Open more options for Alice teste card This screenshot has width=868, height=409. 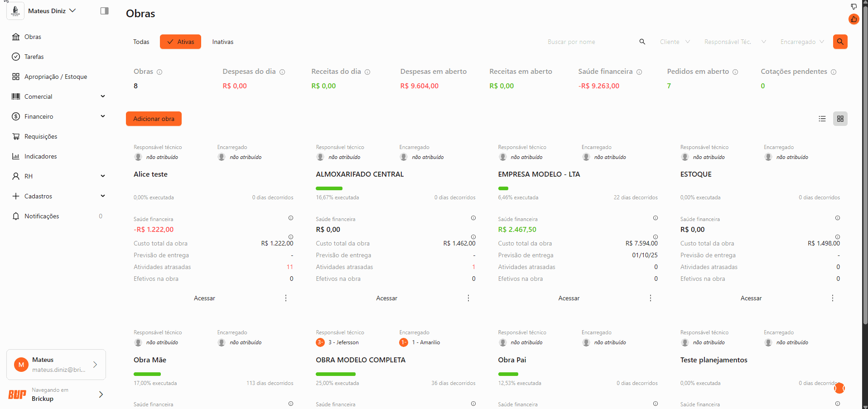286,298
